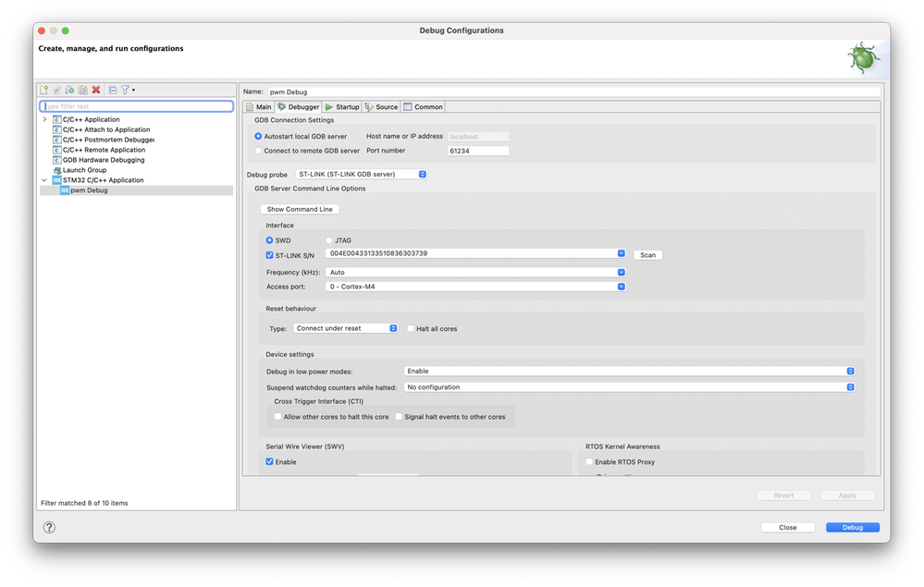Image resolution: width=924 pixels, height=587 pixels.
Task: Click the New launch configuration icon
Action: pos(43,90)
